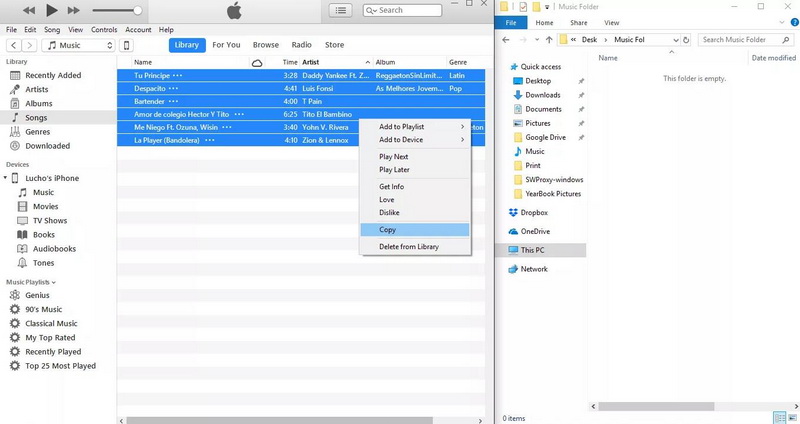This screenshot has height=424, width=800.
Task: Open the Music media type dropdown
Action: click(80, 45)
